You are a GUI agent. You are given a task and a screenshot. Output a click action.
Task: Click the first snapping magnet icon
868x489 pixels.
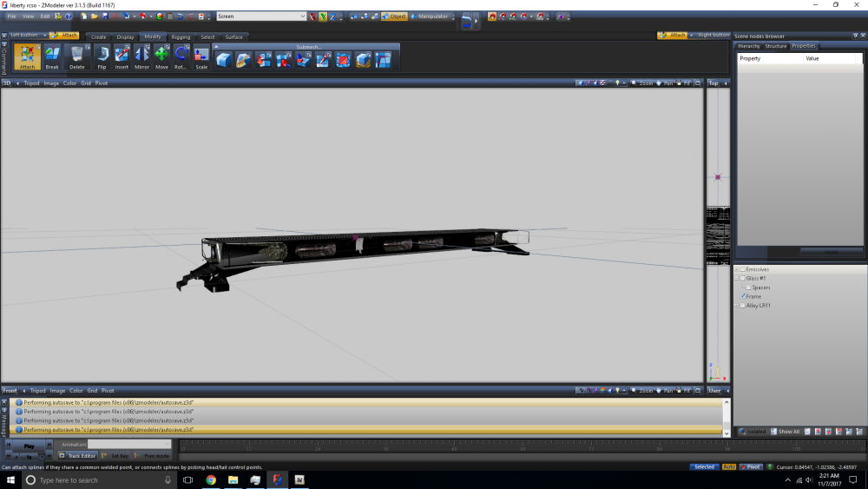pyautogui.click(x=491, y=17)
